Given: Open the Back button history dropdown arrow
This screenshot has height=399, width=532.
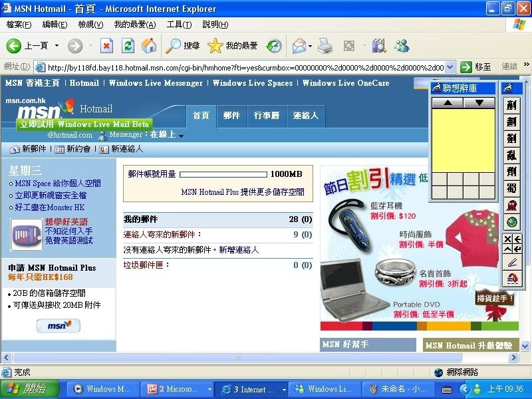Looking at the screenshot, I should (57, 45).
